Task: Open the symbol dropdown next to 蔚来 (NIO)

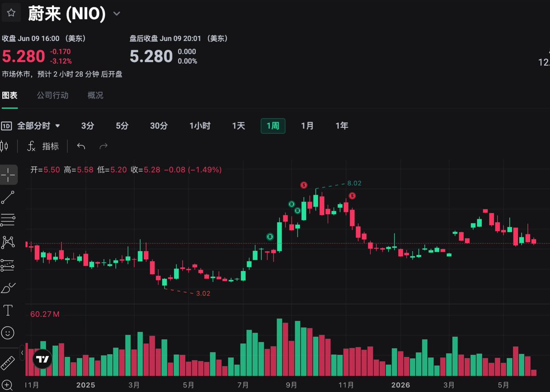Action: pyautogui.click(x=117, y=14)
